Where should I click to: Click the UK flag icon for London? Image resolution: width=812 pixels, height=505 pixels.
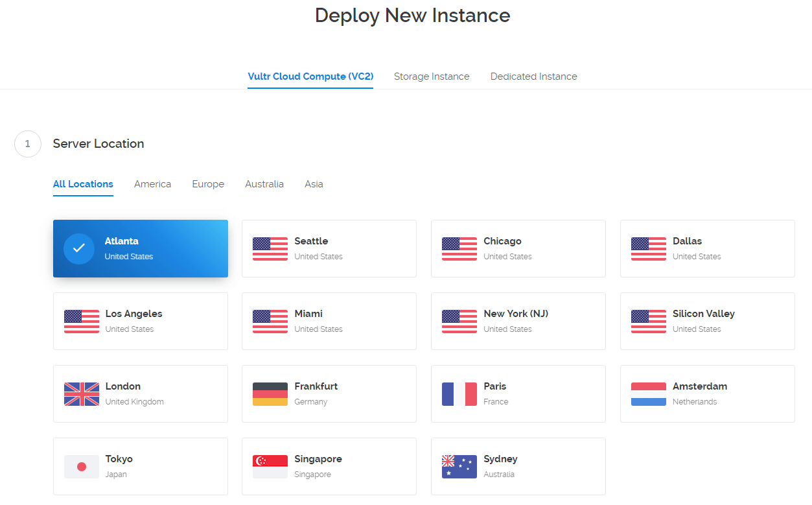click(82, 394)
